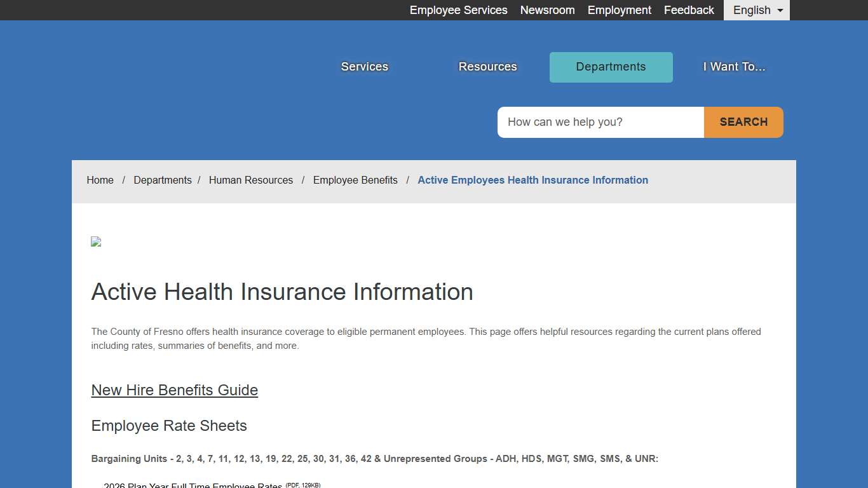Select the Active Employees Health Insurance Information breadcrumb
Screen dimensions: 868x488
click(532, 180)
